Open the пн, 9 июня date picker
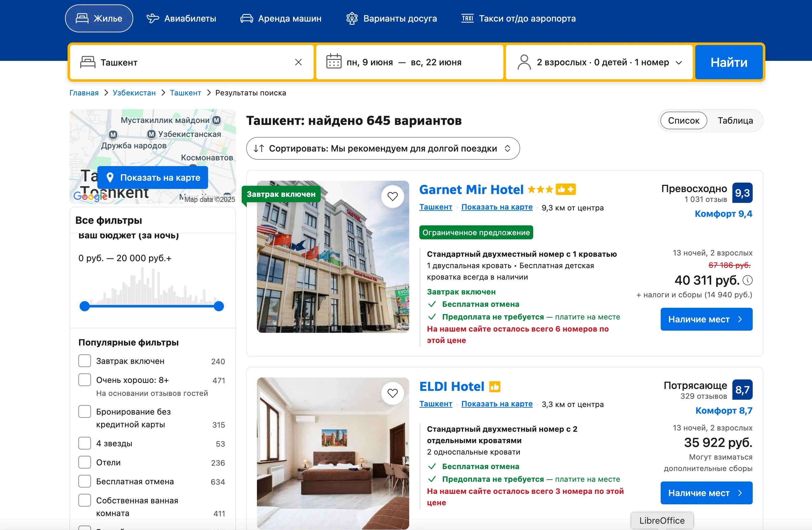The height and width of the screenshot is (530, 812). [370, 62]
